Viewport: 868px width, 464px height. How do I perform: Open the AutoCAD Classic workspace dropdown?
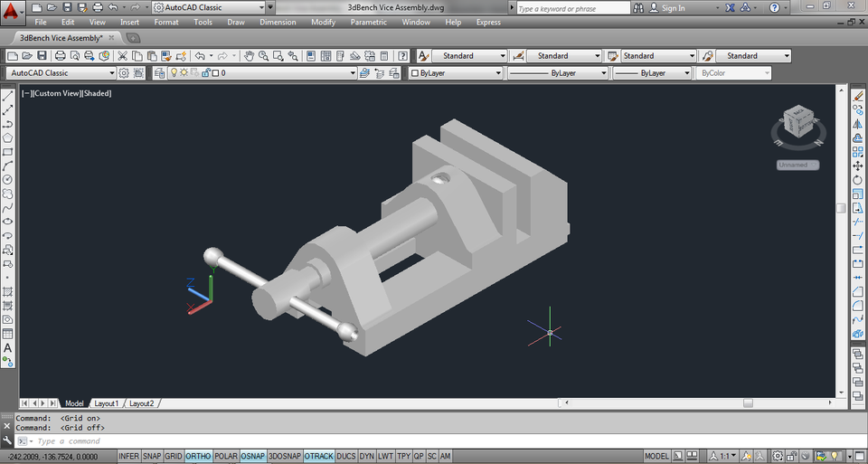(61, 73)
